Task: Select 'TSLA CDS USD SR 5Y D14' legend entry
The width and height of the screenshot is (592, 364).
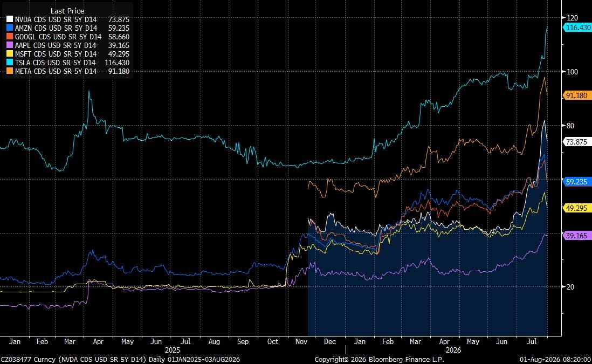Action: (55, 63)
